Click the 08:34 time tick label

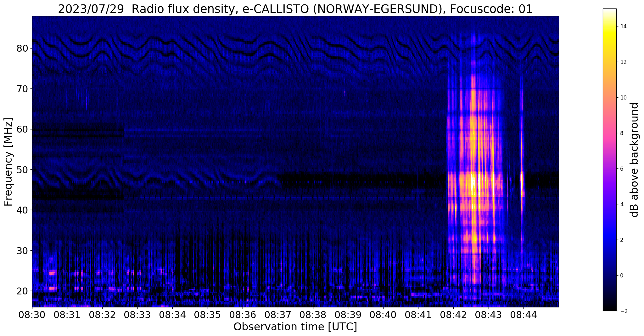coord(172,315)
